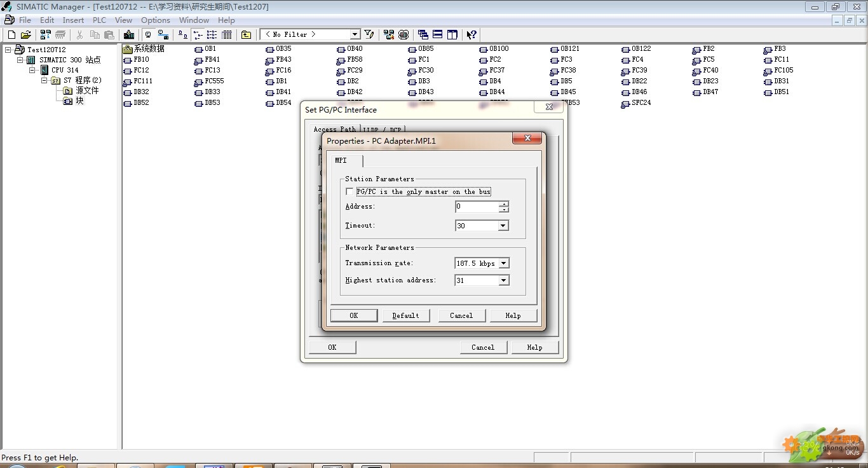Switch to the Offline view icon
This screenshot has width=868, height=468.
[x=163, y=35]
